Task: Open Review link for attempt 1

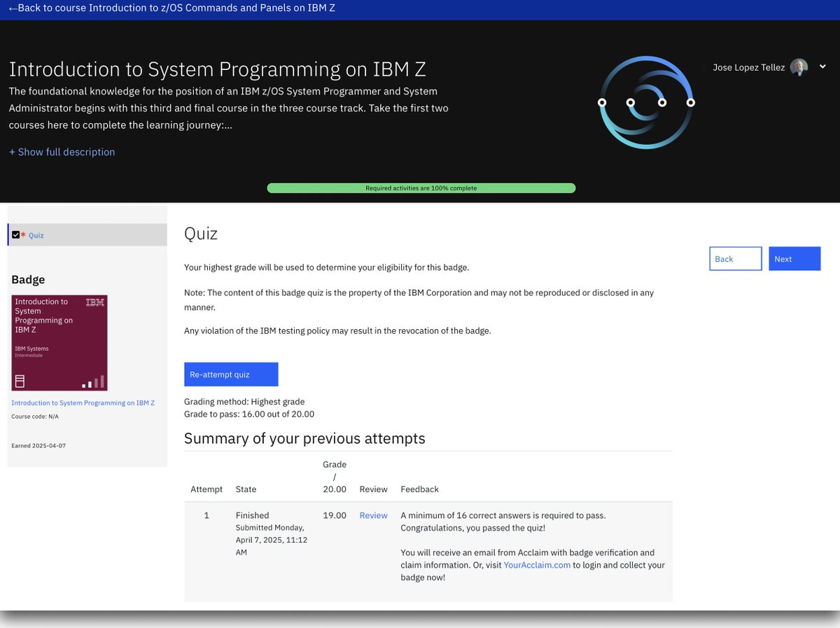Action: click(373, 515)
